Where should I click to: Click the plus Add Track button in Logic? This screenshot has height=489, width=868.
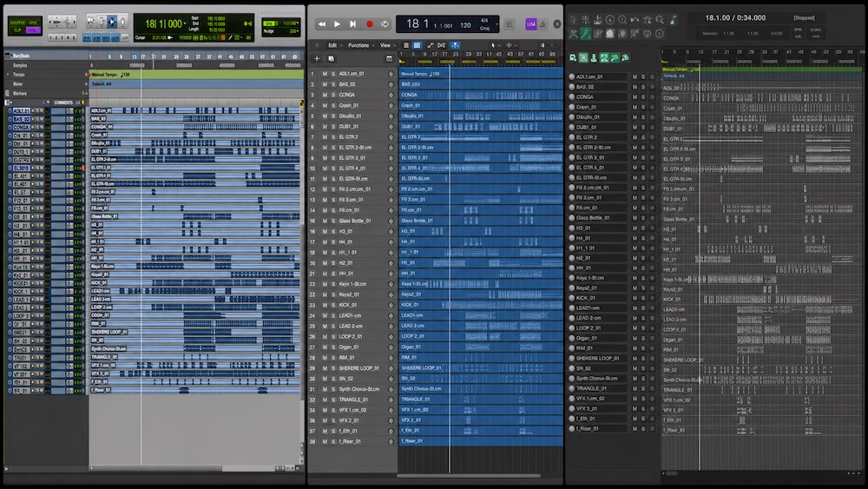tap(317, 59)
